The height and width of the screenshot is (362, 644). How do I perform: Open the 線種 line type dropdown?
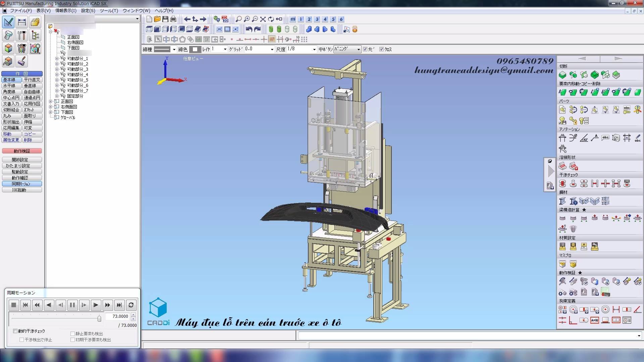tap(174, 49)
